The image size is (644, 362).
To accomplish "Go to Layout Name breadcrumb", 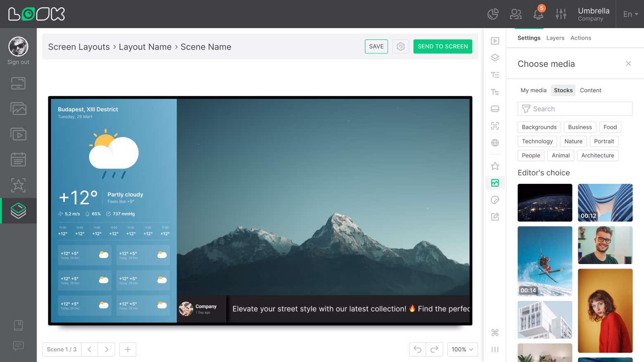I will click(x=145, y=47).
